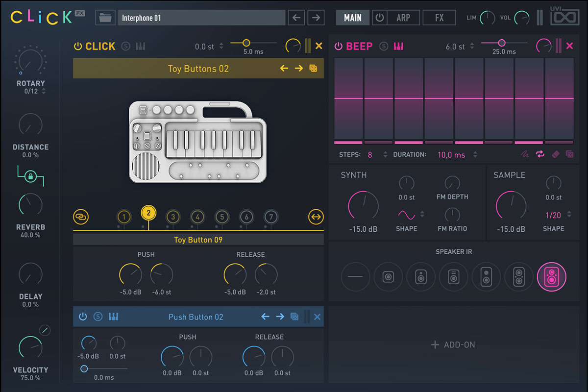
Task: Toggle the Push Button 02 keyboard icon
Action: pyautogui.click(x=113, y=317)
